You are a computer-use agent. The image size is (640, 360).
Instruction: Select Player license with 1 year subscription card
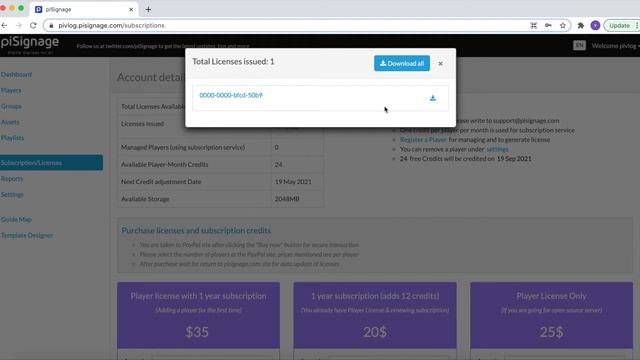tap(198, 315)
